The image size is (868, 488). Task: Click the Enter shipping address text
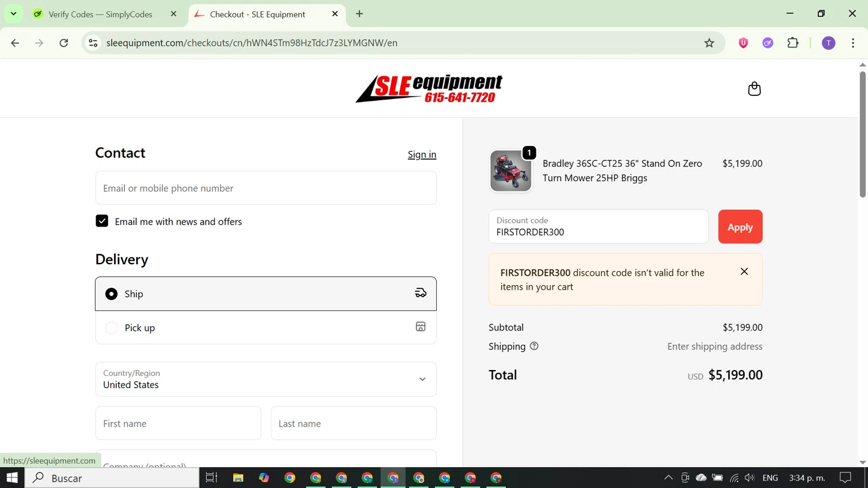click(x=715, y=346)
